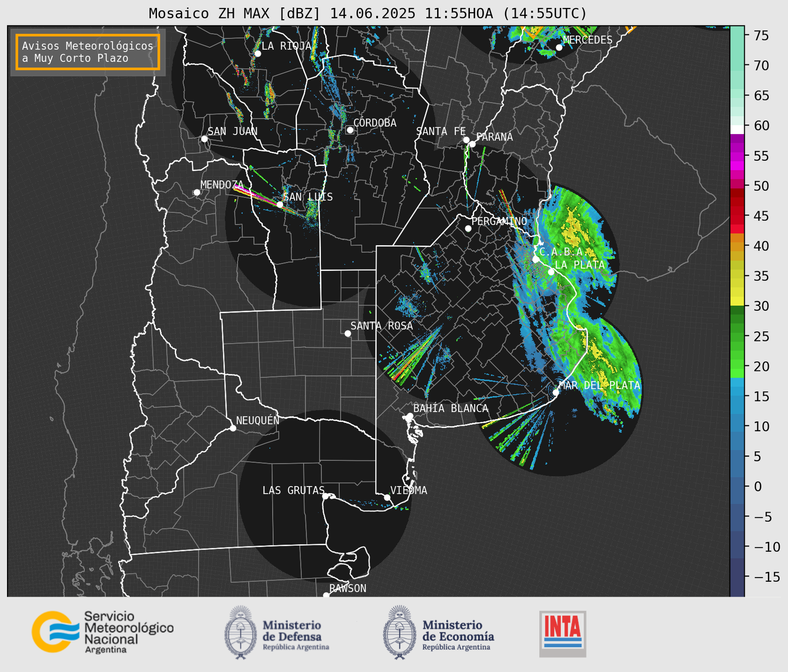Click the SANTA FE city marker
The height and width of the screenshot is (672, 788).
click(466, 140)
